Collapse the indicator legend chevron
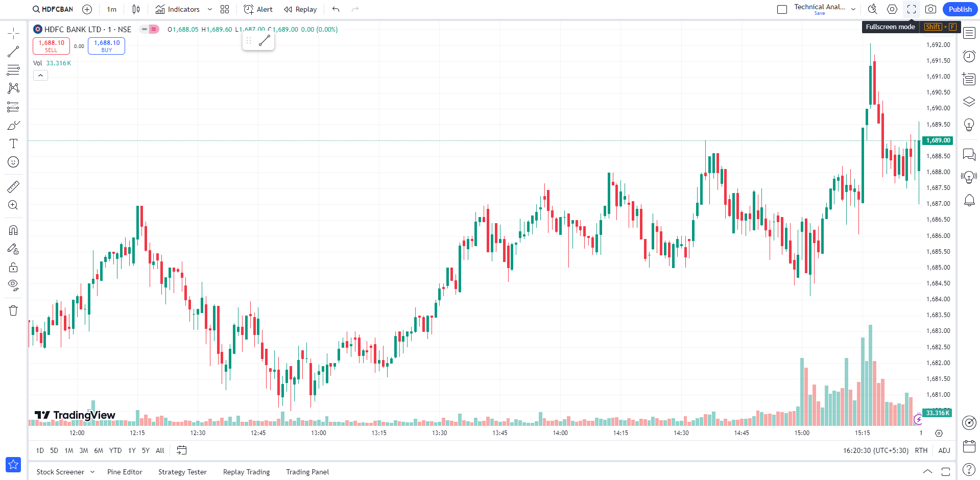Image resolution: width=980 pixels, height=480 pixels. (40, 76)
